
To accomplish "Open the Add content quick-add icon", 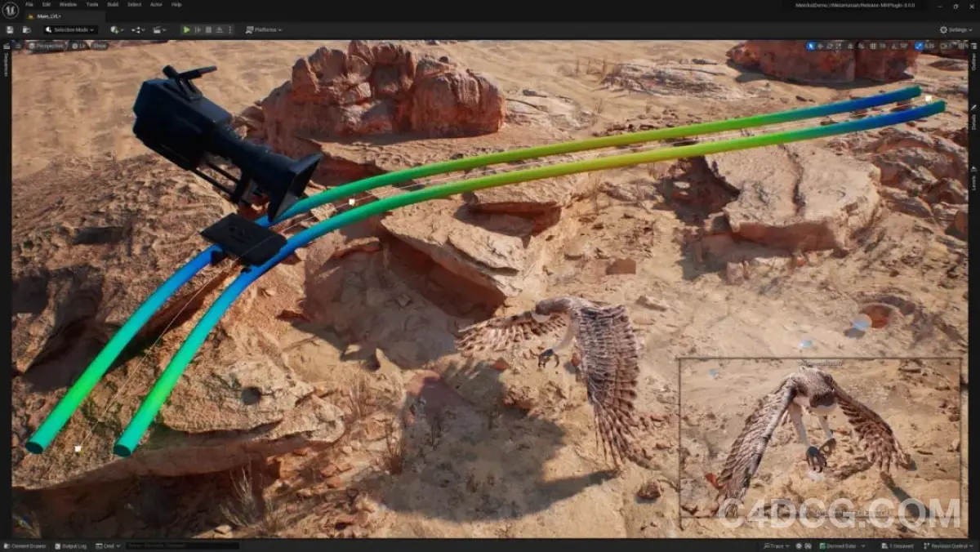I will point(114,29).
